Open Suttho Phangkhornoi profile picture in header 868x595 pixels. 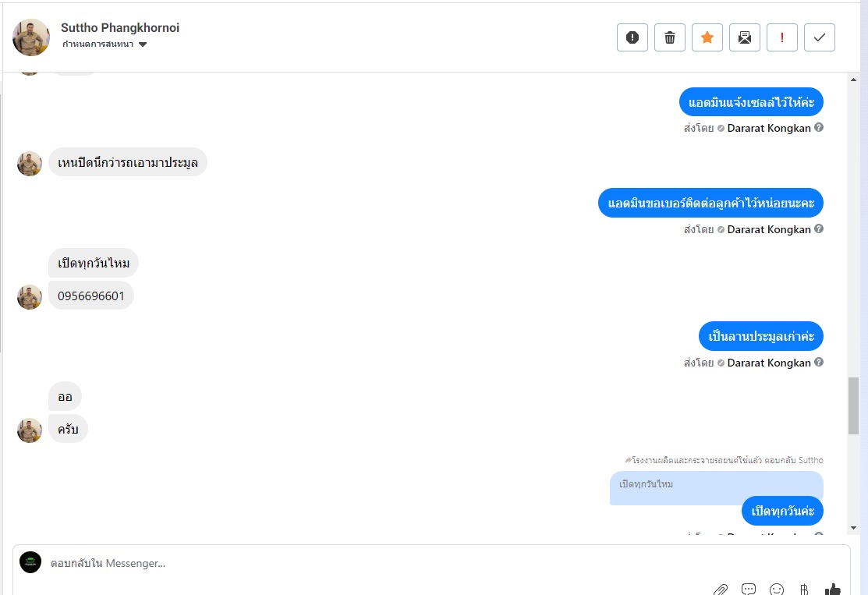[x=31, y=37]
